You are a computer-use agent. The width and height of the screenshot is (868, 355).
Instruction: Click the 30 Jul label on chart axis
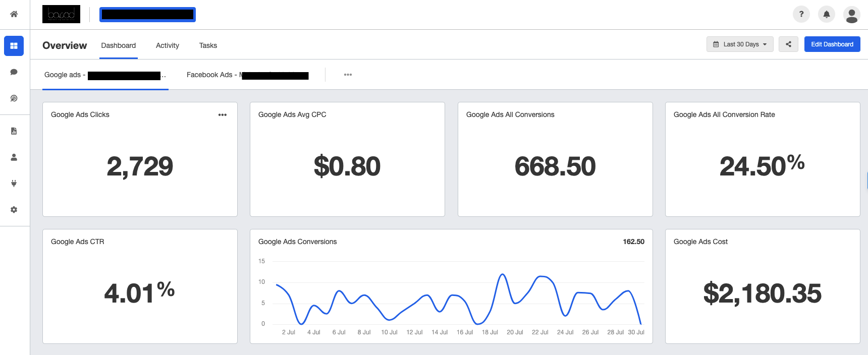pyautogui.click(x=636, y=332)
